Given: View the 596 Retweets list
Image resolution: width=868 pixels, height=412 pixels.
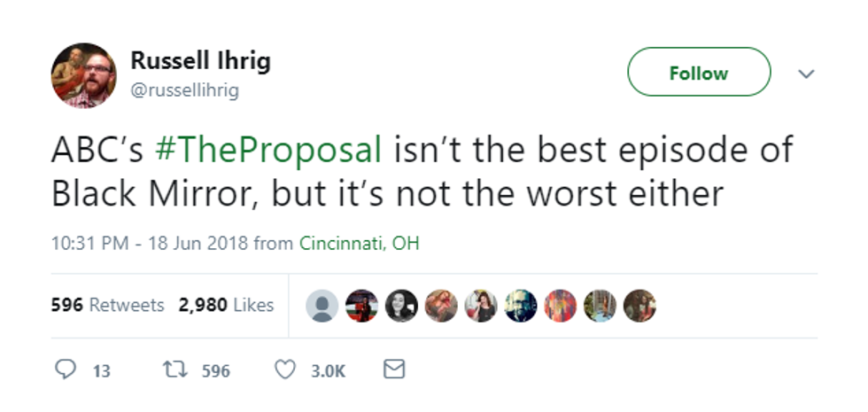Looking at the screenshot, I should 107,305.
